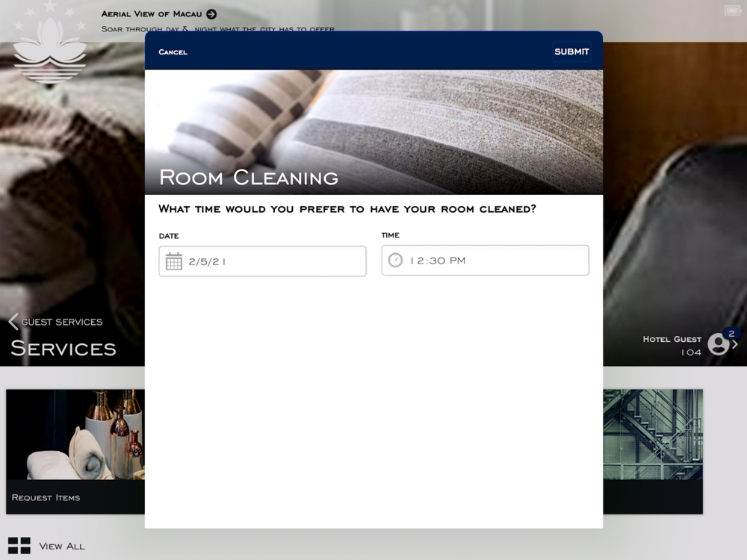Click the back chevron beside Guest Services
747x560 pixels.
click(x=13, y=322)
